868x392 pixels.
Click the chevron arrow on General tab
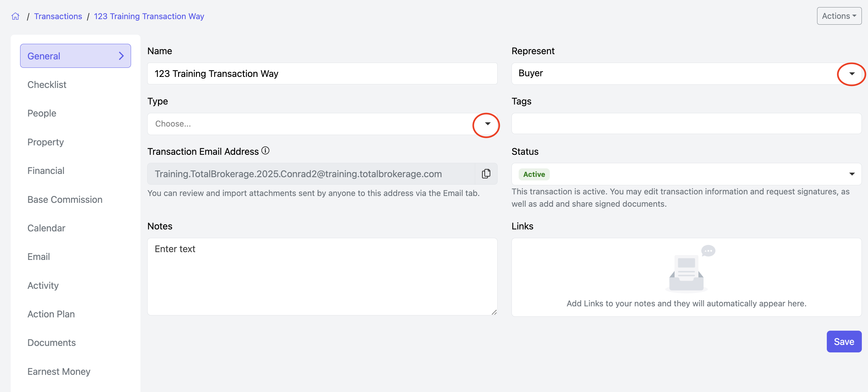(121, 56)
